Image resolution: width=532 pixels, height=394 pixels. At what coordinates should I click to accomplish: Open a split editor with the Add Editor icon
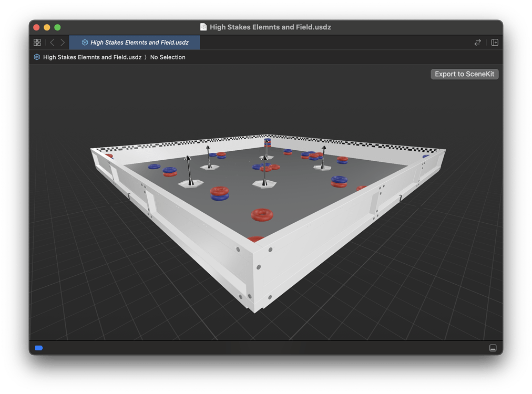click(x=494, y=43)
